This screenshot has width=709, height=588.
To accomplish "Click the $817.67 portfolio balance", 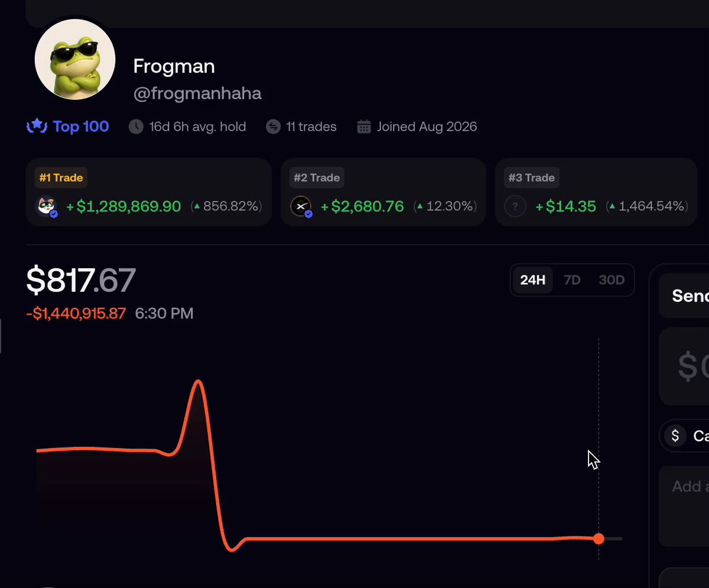I will 81,280.
